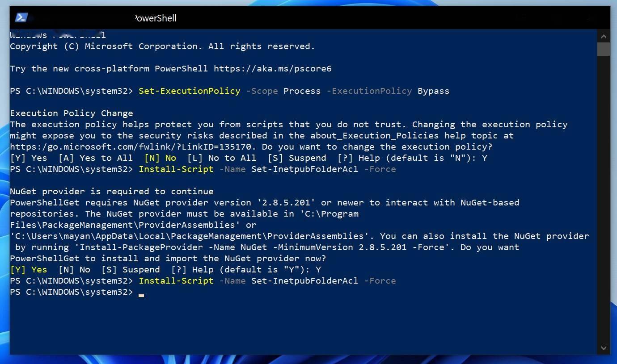This screenshot has width=617, height=364.
Task: Click the second Install-Script command on the bottom line
Action: pos(176,281)
